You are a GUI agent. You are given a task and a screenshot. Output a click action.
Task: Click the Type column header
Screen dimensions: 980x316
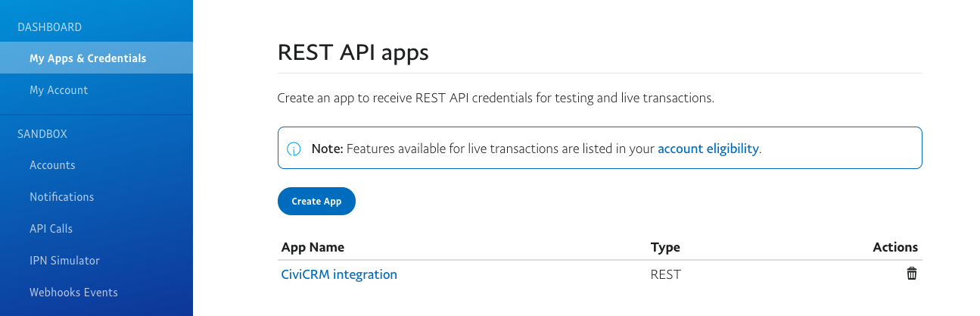pyautogui.click(x=665, y=247)
